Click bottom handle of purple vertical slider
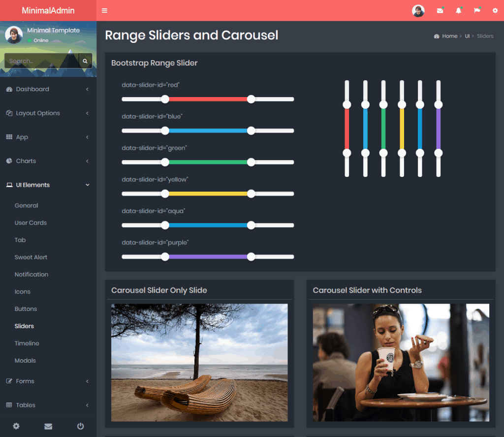This screenshot has width=504, height=437. pyautogui.click(x=439, y=153)
